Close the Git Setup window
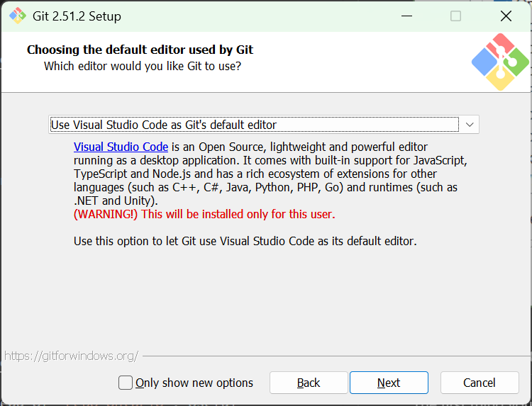This screenshot has height=406, width=532. coord(506,16)
